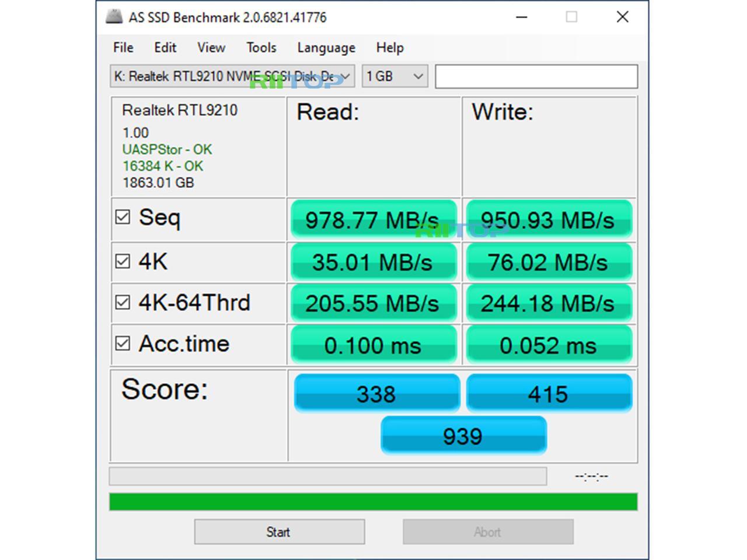Click the Abort button
747x560 pixels.
coord(488,532)
